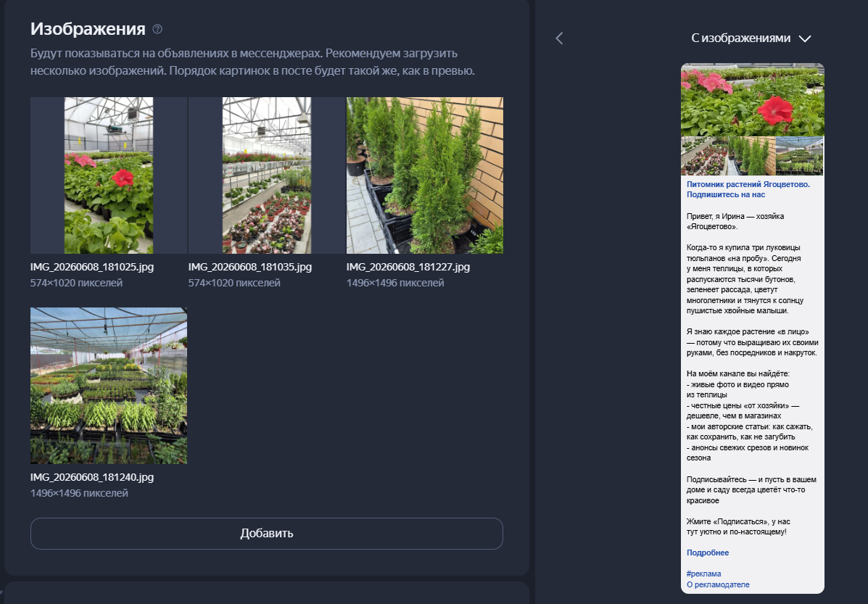Select the IMG_20260608_181025.jpg petunia thumbnail
This screenshot has height=604, width=868.
pos(109,175)
